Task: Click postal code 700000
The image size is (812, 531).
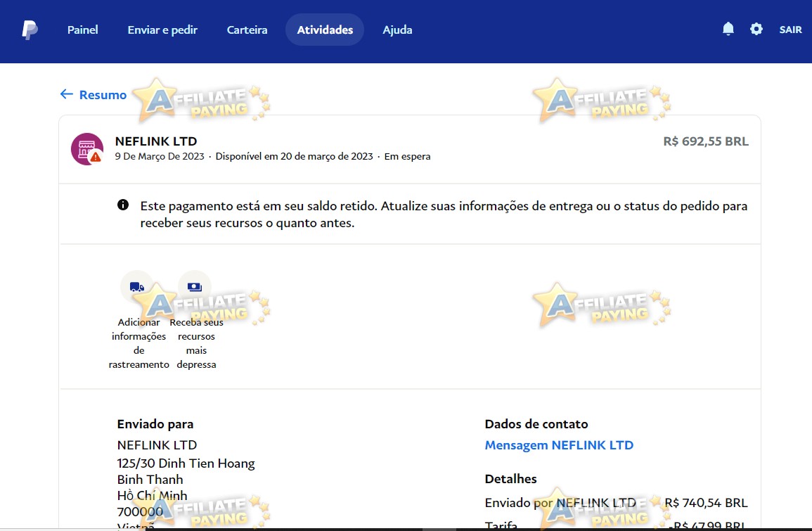Action: coord(140,512)
